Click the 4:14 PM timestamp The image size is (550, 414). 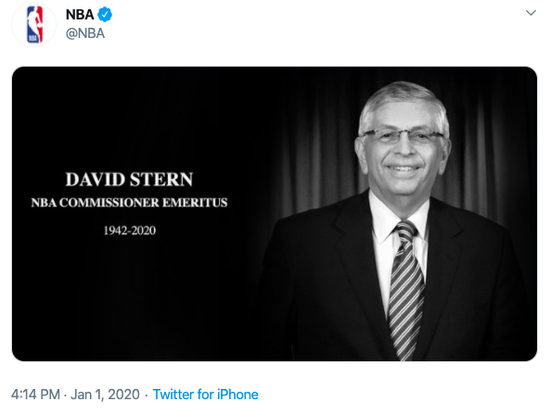(35, 394)
